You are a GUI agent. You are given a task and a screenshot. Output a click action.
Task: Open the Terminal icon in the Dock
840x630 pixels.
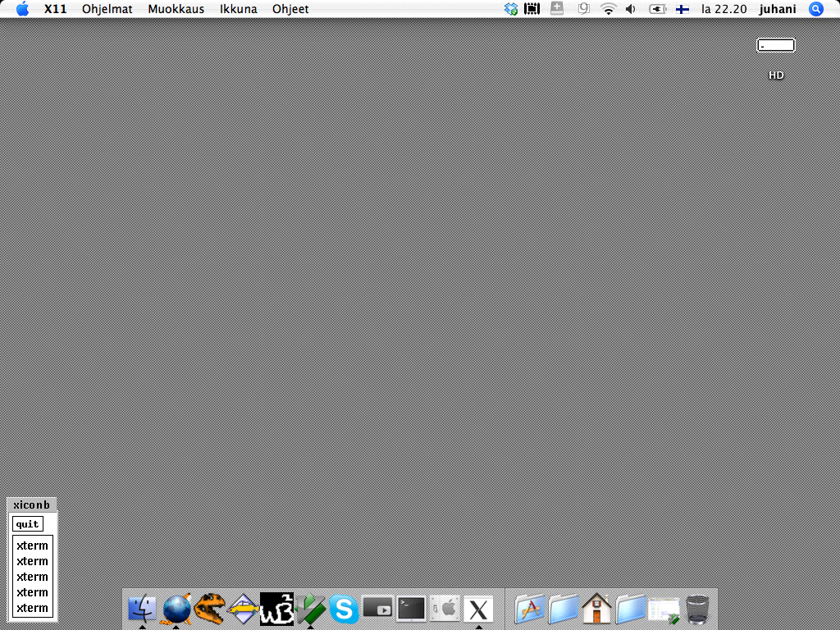click(x=411, y=609)
